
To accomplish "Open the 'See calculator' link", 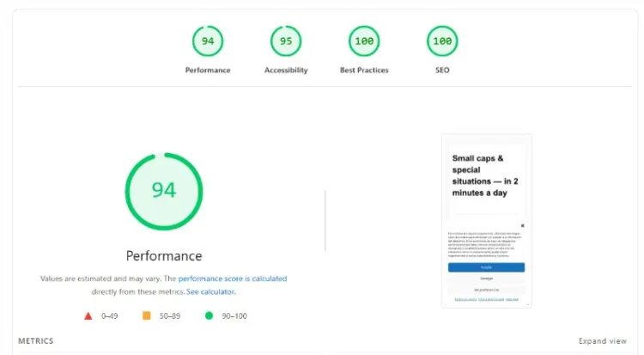I will [x=210, y=291].
